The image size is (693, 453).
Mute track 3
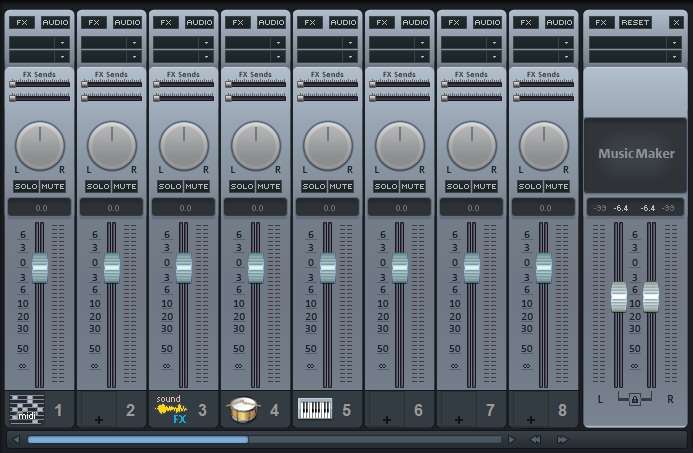click(197, 187)
